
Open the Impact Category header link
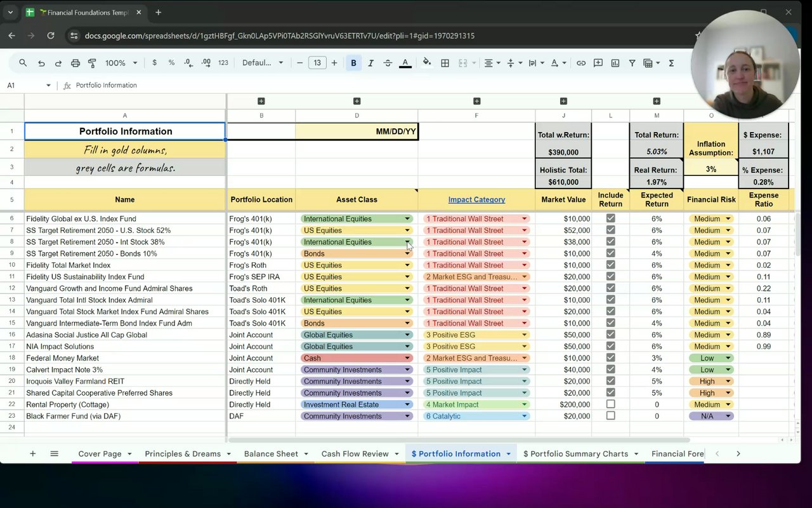[476, 199]
